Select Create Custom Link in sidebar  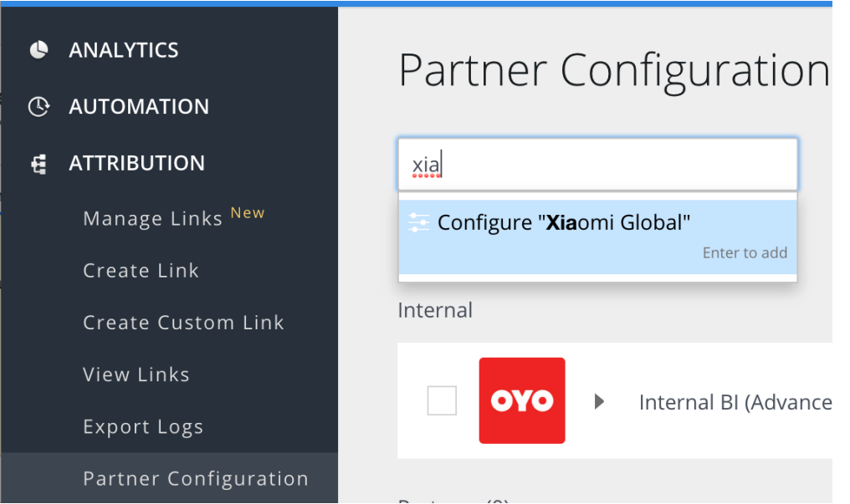(x=183, y=323)
